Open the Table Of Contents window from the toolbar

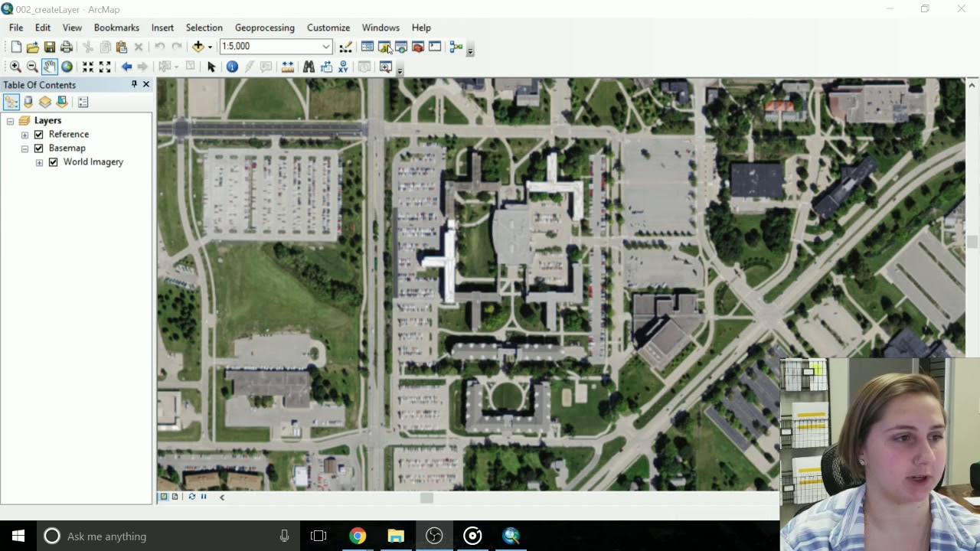pyautogui.click(x=367, y=47)
